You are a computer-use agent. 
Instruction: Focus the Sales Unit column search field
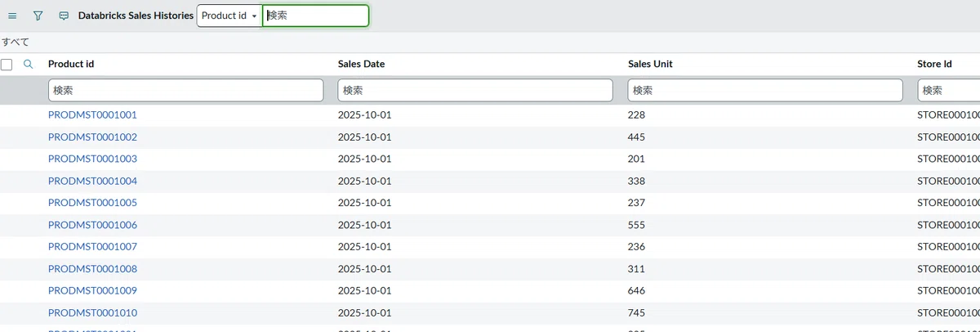765,90
